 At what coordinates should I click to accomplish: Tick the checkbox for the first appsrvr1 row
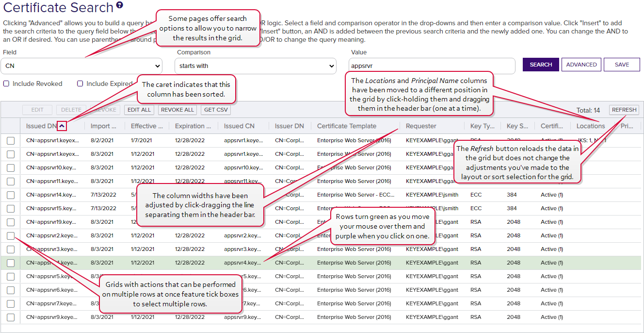click(11, 141)
